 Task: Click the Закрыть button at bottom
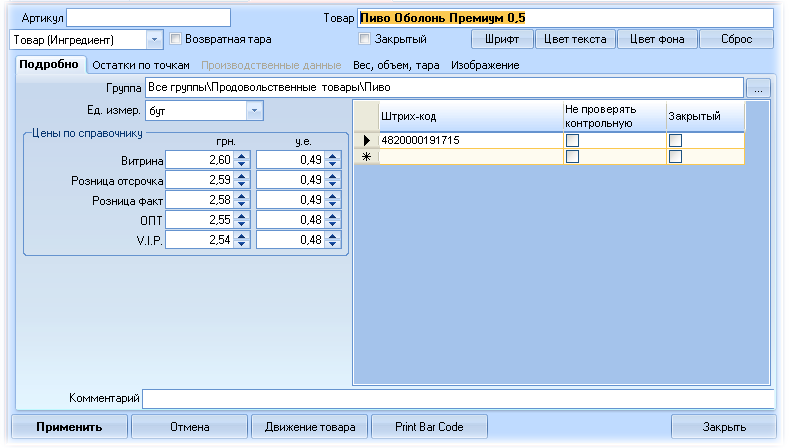tap(724, 427)
